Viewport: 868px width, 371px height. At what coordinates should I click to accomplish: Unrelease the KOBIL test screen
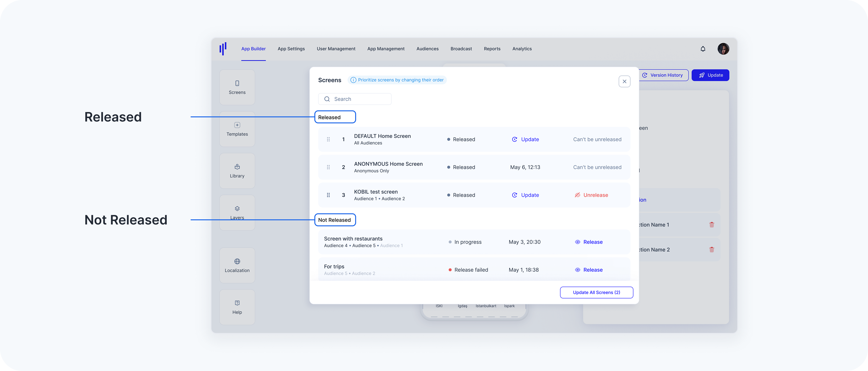tap(591, 195)
